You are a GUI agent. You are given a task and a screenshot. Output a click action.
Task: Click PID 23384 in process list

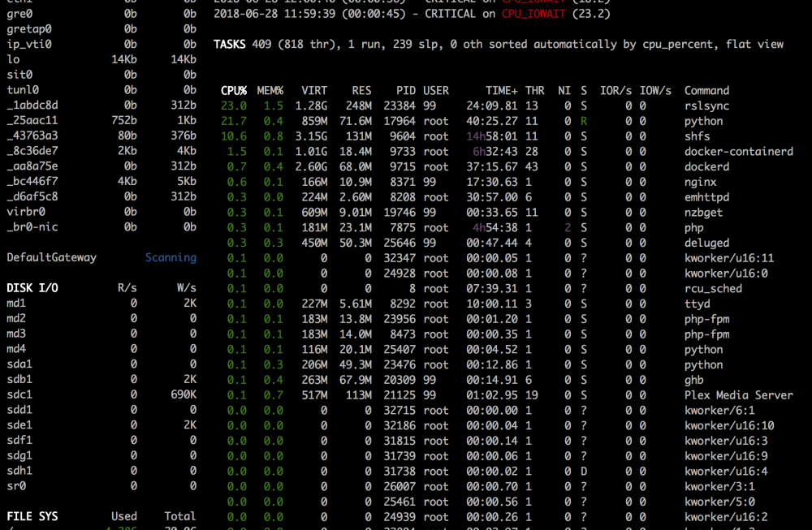coord(400,106)
